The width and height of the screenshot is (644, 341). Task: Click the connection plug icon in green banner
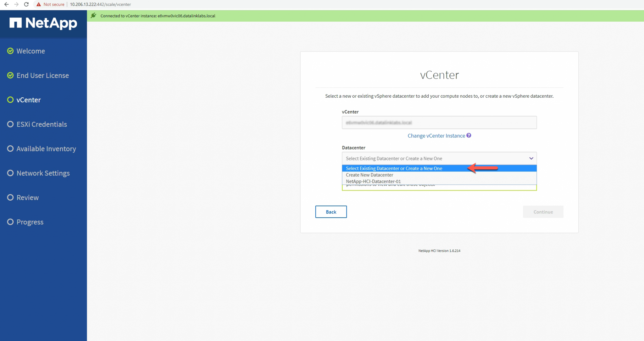(93, 15)
